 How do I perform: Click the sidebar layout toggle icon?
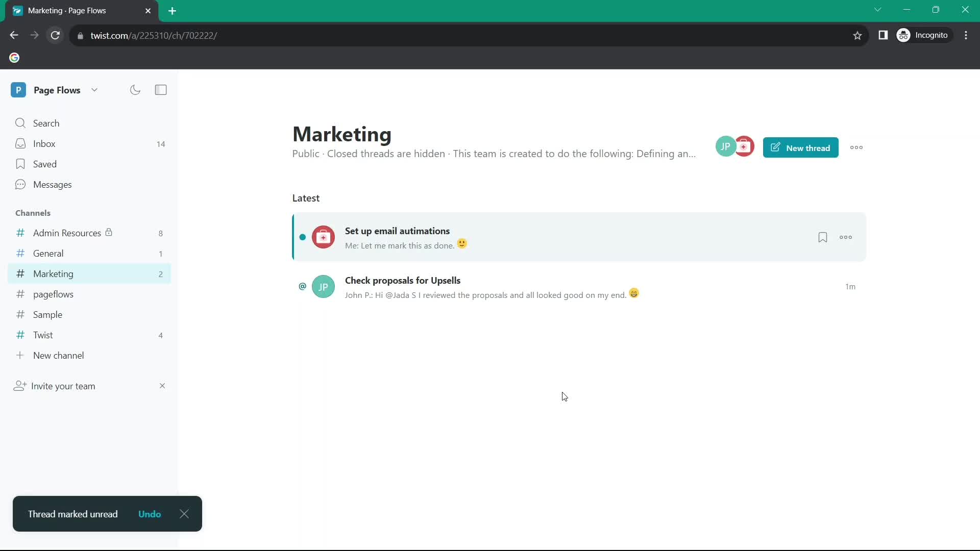[x=161, y=90]
